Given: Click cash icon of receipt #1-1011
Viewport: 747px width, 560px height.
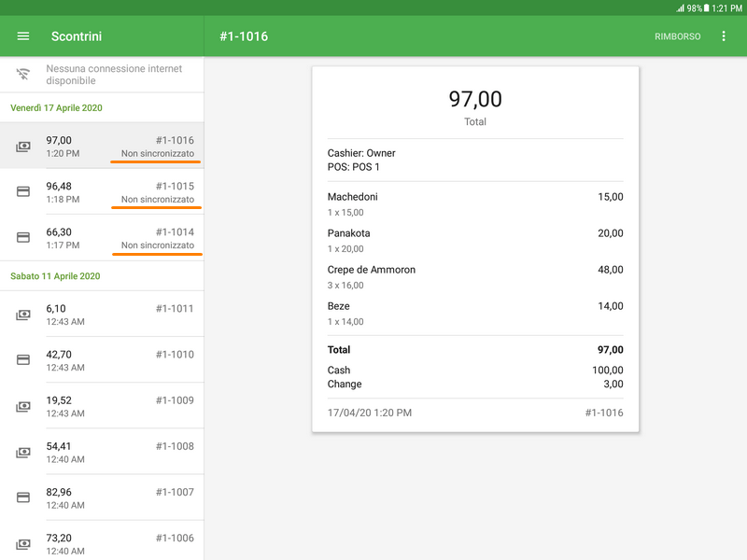Looking at the screenshot, I should [x=23, y=315].
